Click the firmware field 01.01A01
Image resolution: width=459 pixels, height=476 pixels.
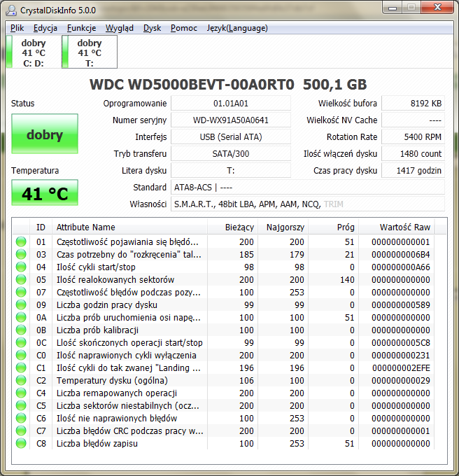click(x=231, y=103)
